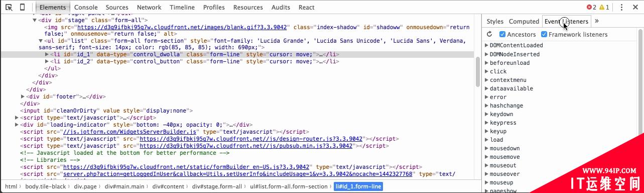This screenshot has height=193, width=644.
Task: Click the red error count indicator
Action: point(591,7)
